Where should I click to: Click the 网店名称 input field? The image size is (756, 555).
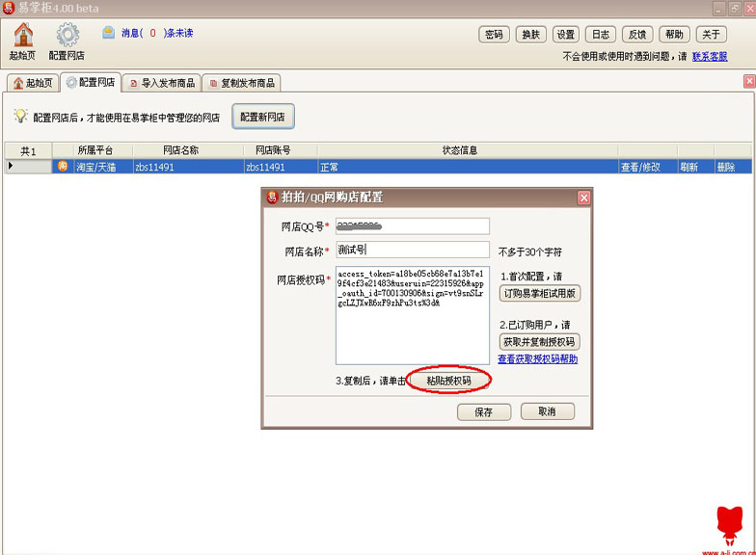coord(413,250)
